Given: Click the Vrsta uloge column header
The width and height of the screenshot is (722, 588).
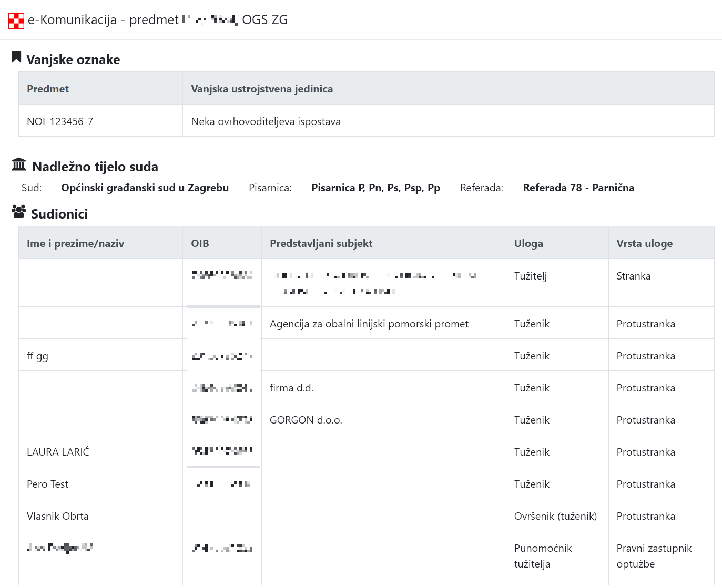Looking at the screenshot, I should pyautogui.click(x=644, y=243).
